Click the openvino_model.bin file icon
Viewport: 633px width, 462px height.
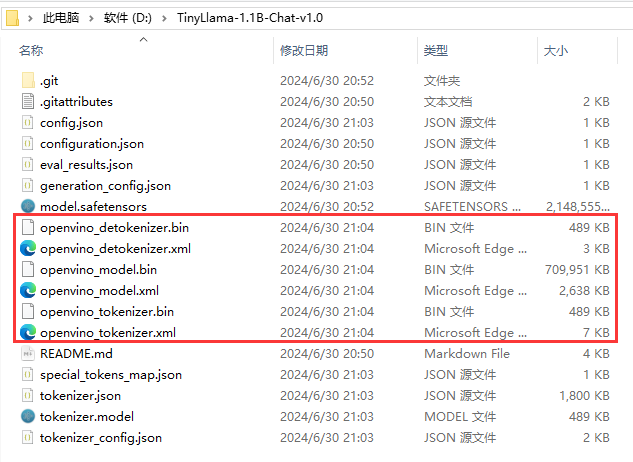(27, 269)
